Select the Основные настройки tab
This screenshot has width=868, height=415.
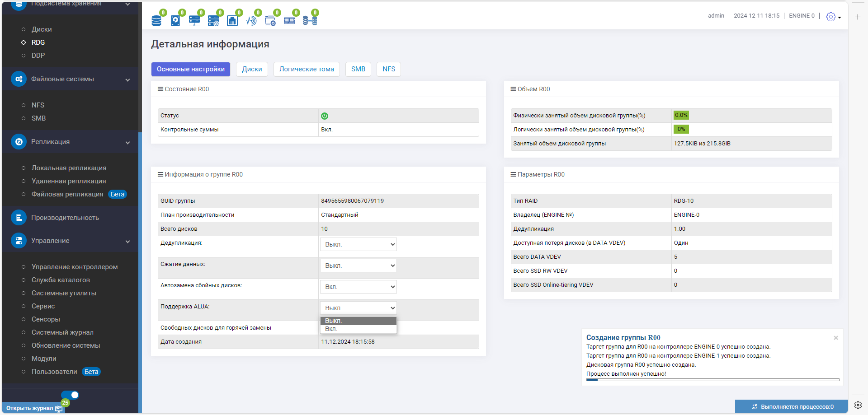coord(191,69)
